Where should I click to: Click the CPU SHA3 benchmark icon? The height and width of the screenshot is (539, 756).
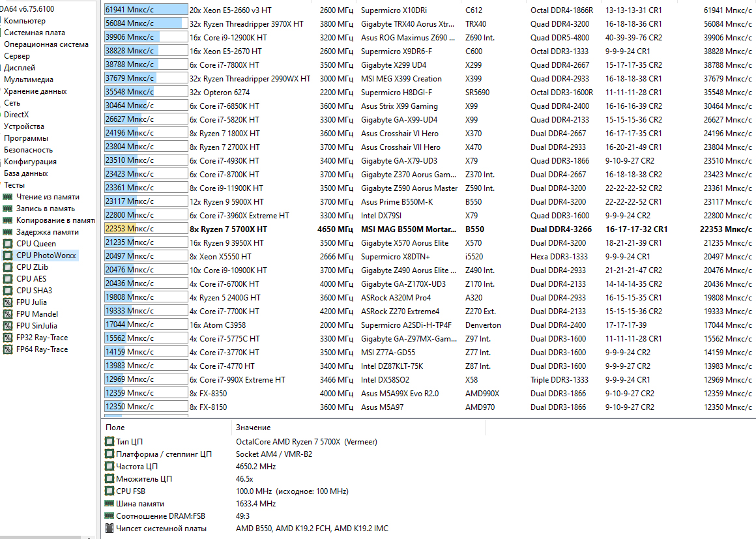8,291
